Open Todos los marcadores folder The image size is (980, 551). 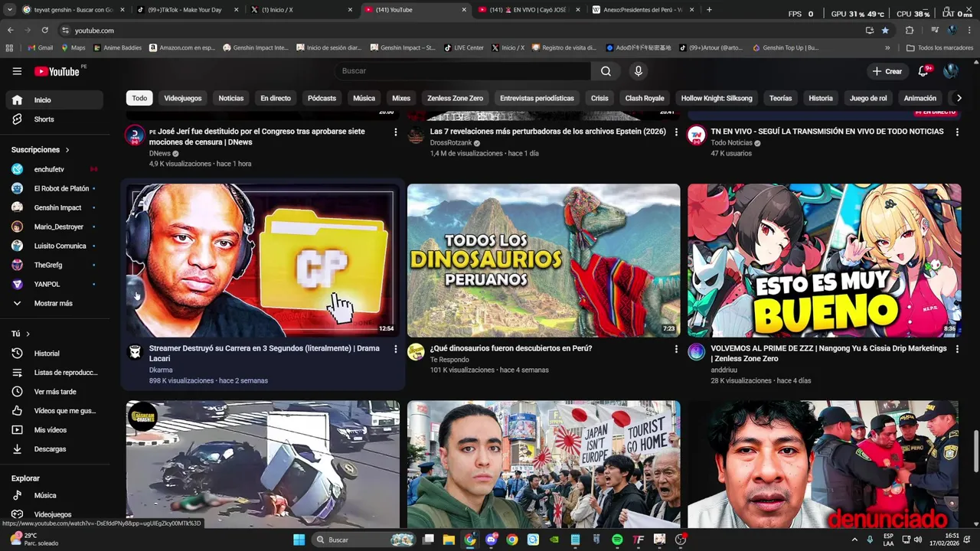pos(939,47)
